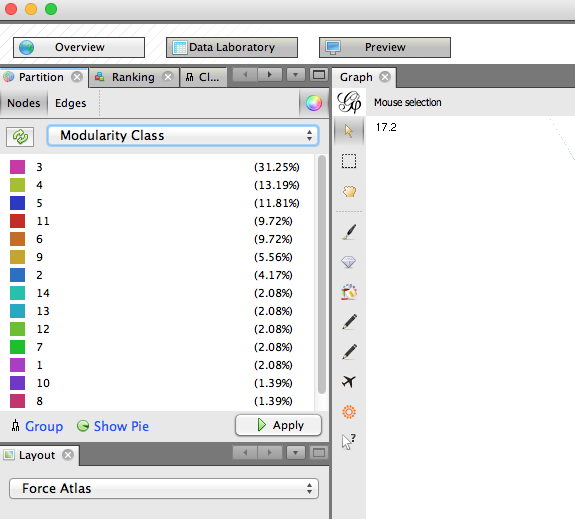Open the Force Atlas layout dropdown
The width and height of the screenshot is (575, 519).
(164, 489)
